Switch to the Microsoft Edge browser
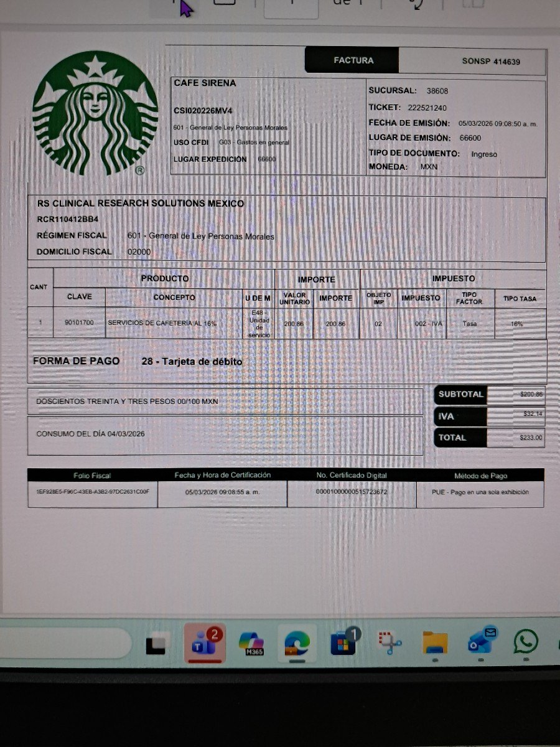Image resolution: width=560 pixels, height=747 pixels. 297,644
